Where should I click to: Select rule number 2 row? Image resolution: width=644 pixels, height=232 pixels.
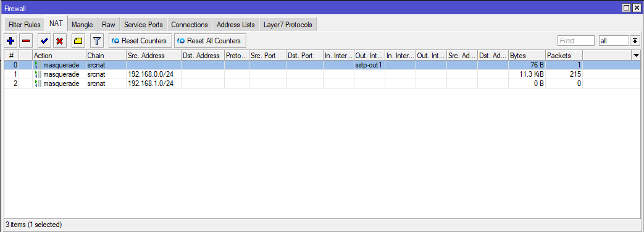(x=322, y=83)
